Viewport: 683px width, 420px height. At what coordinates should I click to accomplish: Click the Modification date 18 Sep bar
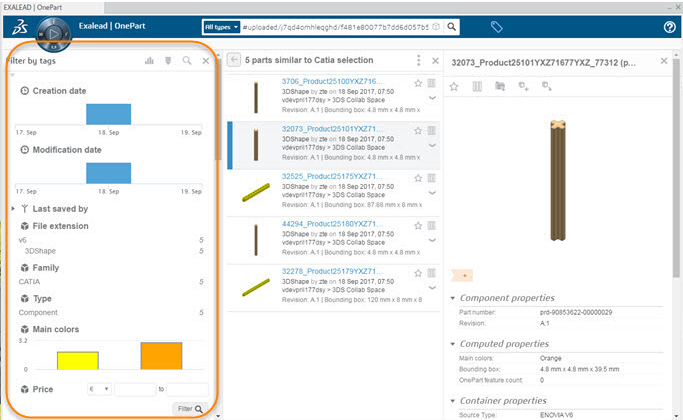coord(108,173)
